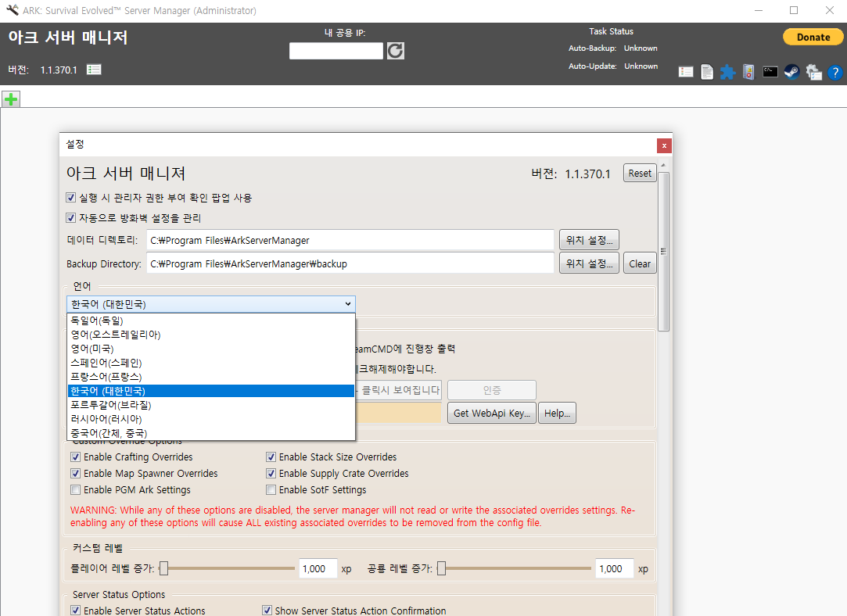Click the 데이터 디렉토리 path field
This screenshot has width=847, height=616.
pyautogui.click(x=350, y=240)
